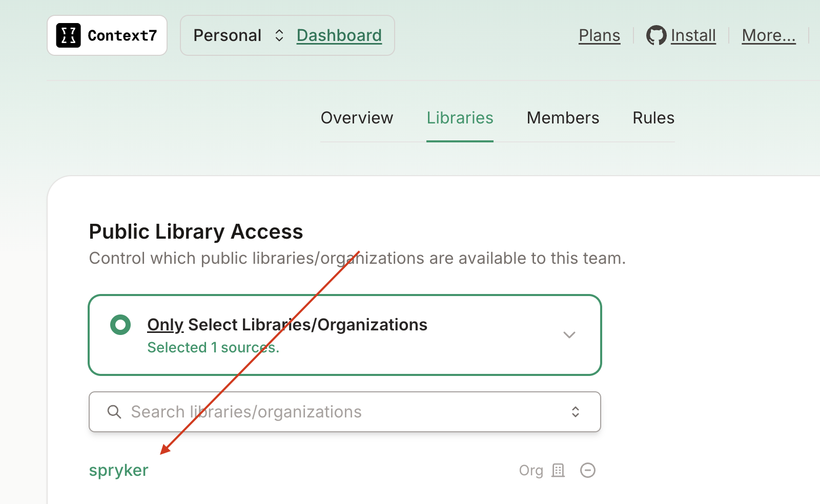Screen dimensions: 820x504
Task: Open the Personal workspace switcher
Action: [228, 35]
